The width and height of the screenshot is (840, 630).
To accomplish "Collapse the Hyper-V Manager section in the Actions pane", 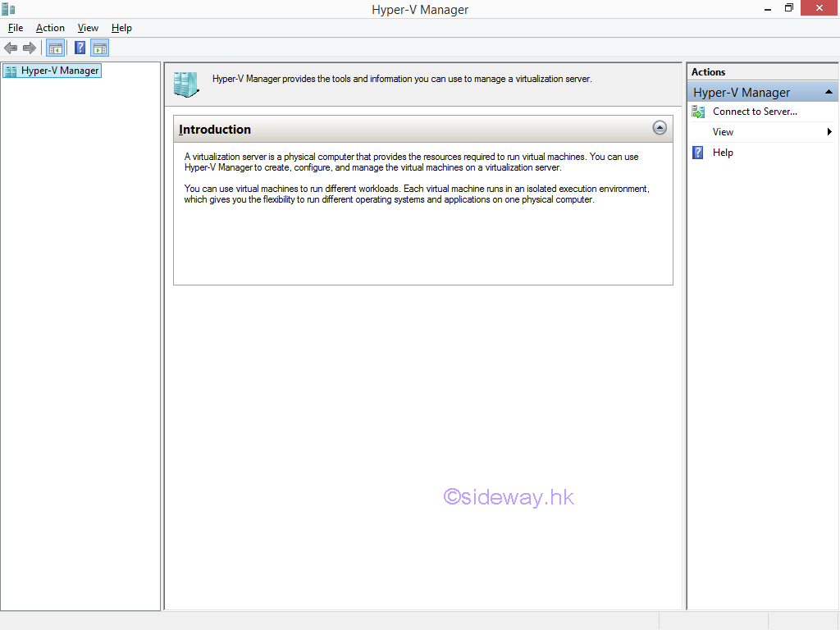I will 829,92.
